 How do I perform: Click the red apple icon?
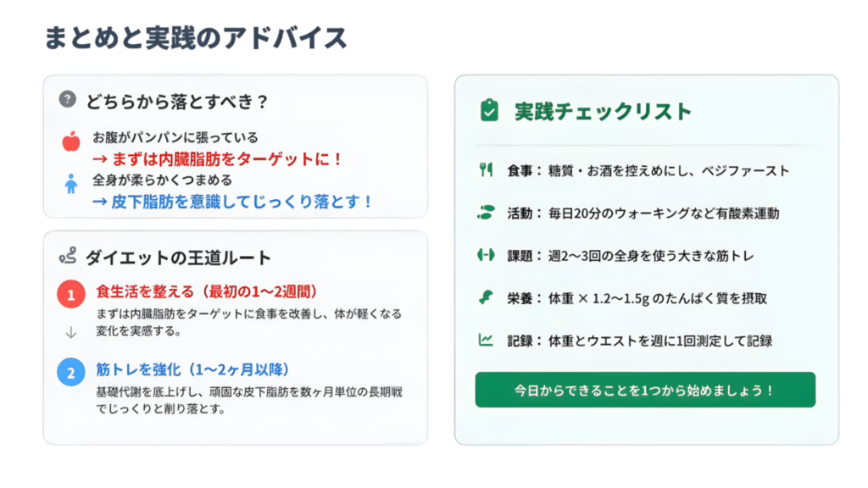(x=71, y=141)
